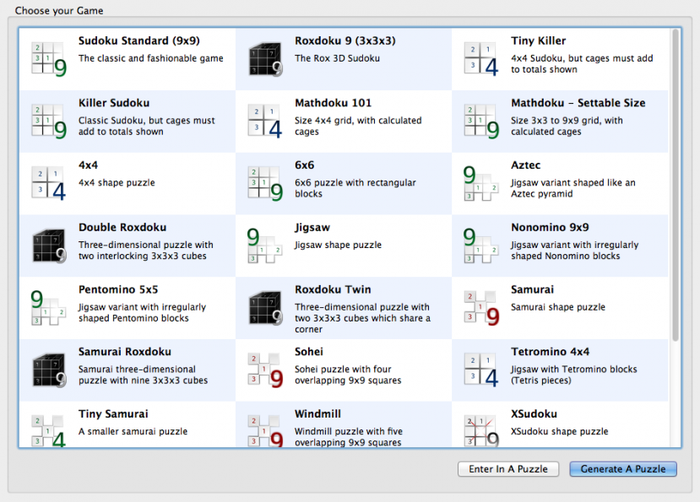The image size is (700, 502).
Task: Choose the Pentomino 5x5 icon
Action: pos(48,308)
